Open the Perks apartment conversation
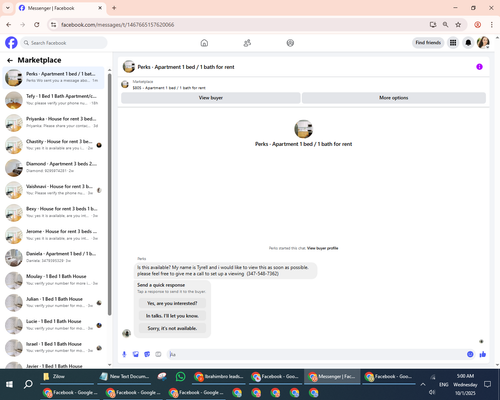Viewport: 500px width, 400px height. pos(53,78)
